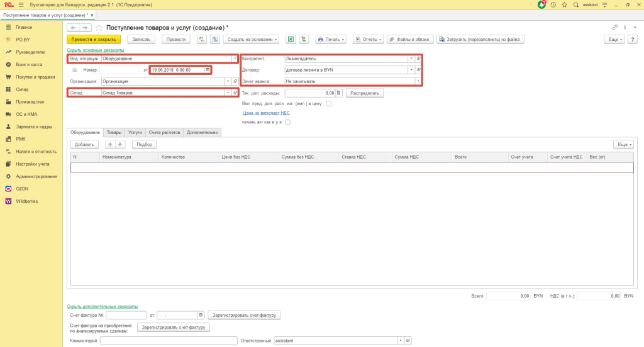Open the Wildberries section
Viewport: 644px width, 347px height.
pos(26,202)
